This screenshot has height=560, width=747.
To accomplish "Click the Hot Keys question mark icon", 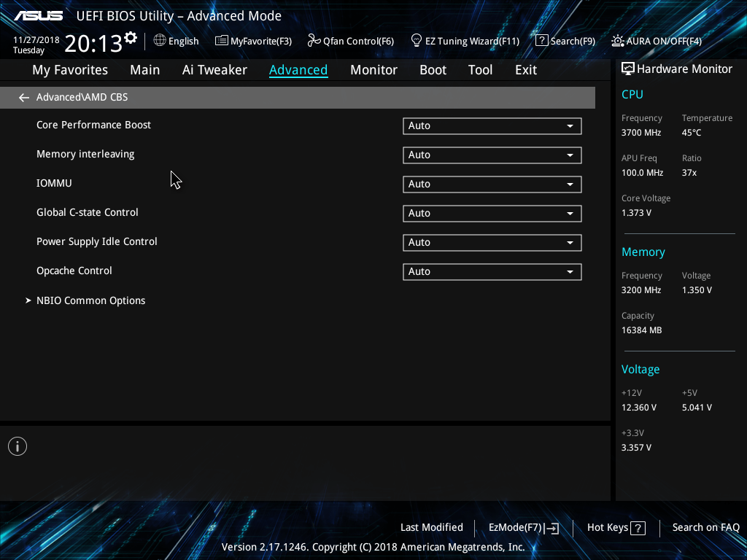I will point(638,528).
